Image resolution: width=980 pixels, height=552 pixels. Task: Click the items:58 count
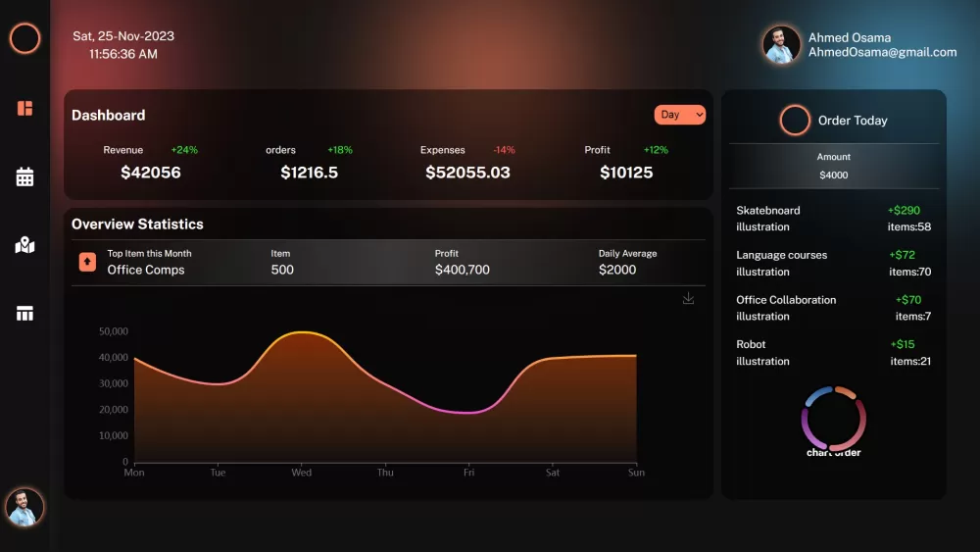tap(909, 226)
